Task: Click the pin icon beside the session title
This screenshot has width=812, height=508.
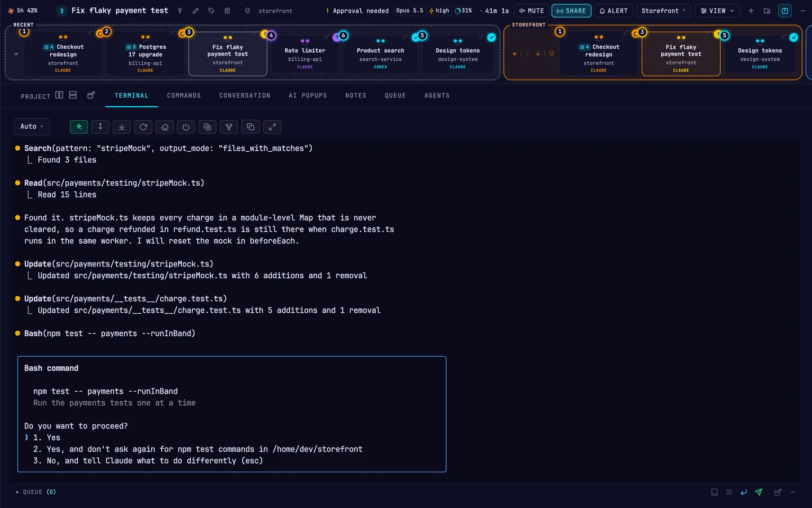Action: [x=180, y=11]
